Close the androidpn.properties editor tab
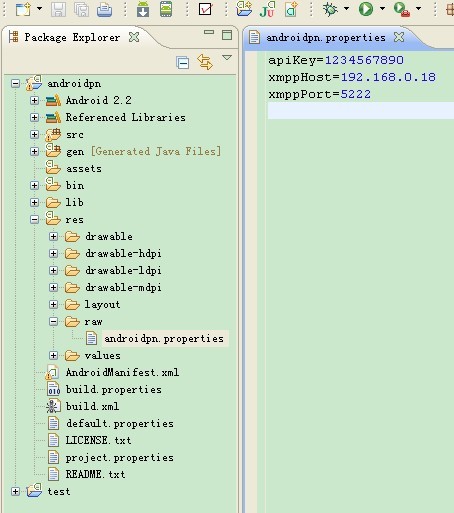 (399, 37)
